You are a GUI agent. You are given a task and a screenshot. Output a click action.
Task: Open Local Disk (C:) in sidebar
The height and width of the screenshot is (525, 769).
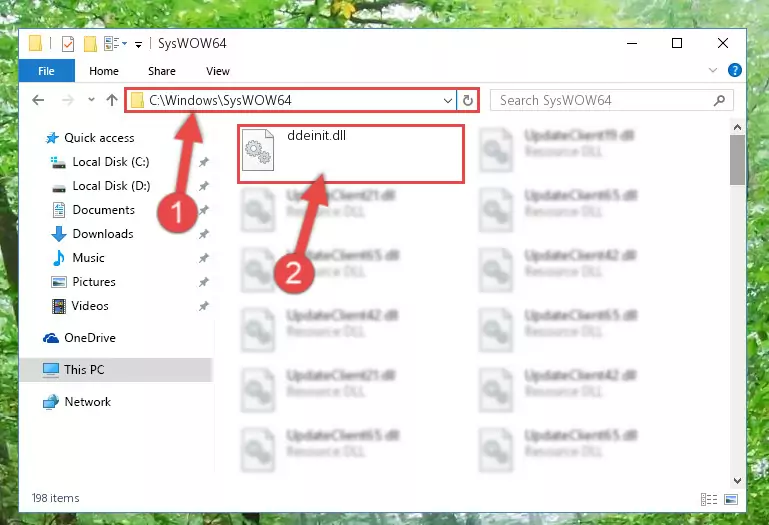pyautogui.click(x=110, y=162)
